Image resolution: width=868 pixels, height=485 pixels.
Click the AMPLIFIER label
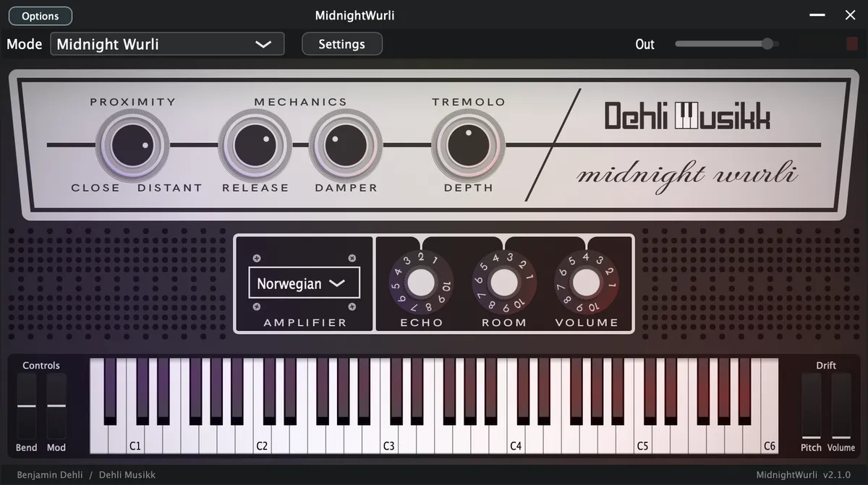click(x=305, y=322)
